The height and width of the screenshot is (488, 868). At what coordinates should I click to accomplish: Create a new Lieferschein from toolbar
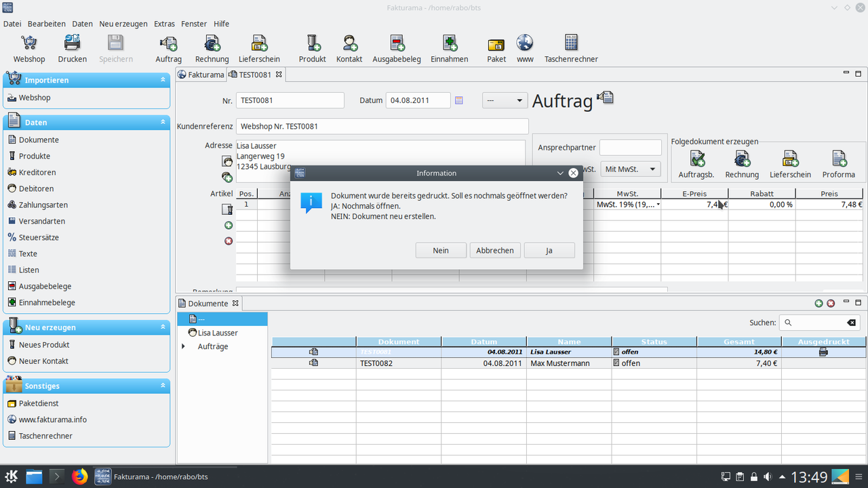click(259, 43)
